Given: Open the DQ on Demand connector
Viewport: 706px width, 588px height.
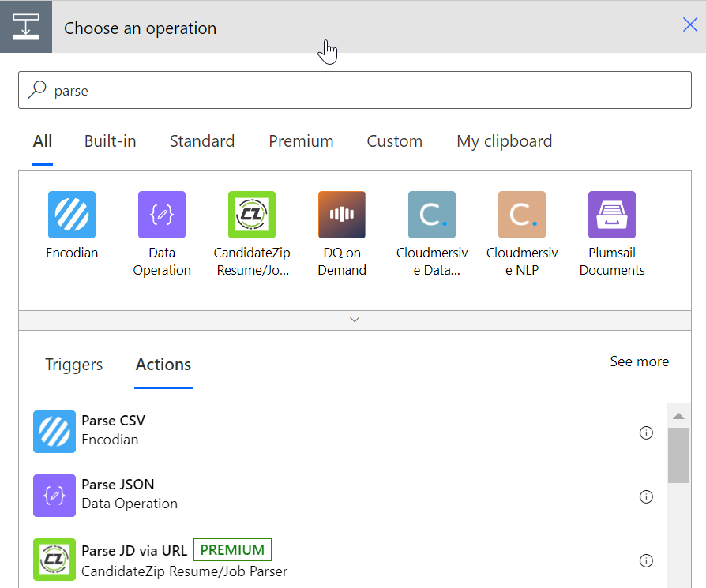Looking at the screenshot, I should (x=342, y=215).
